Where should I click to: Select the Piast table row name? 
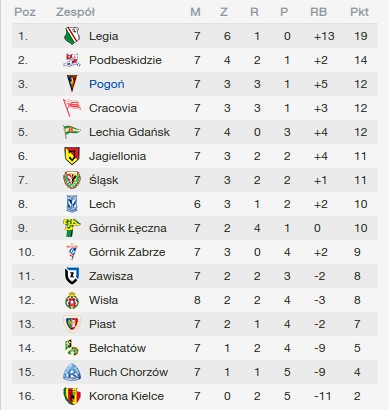point(102,324)
